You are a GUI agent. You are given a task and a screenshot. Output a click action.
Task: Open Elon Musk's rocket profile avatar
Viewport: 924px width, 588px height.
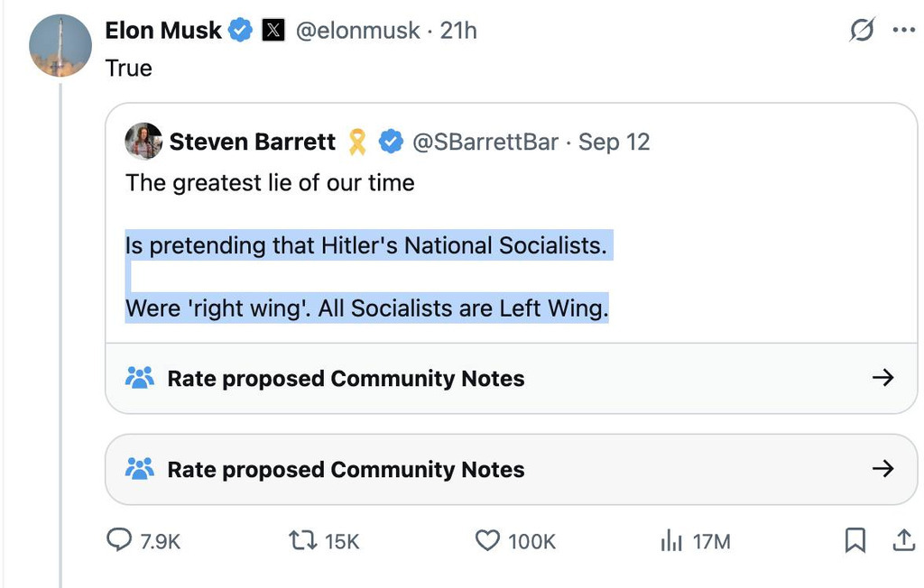(x=60, y=45)
